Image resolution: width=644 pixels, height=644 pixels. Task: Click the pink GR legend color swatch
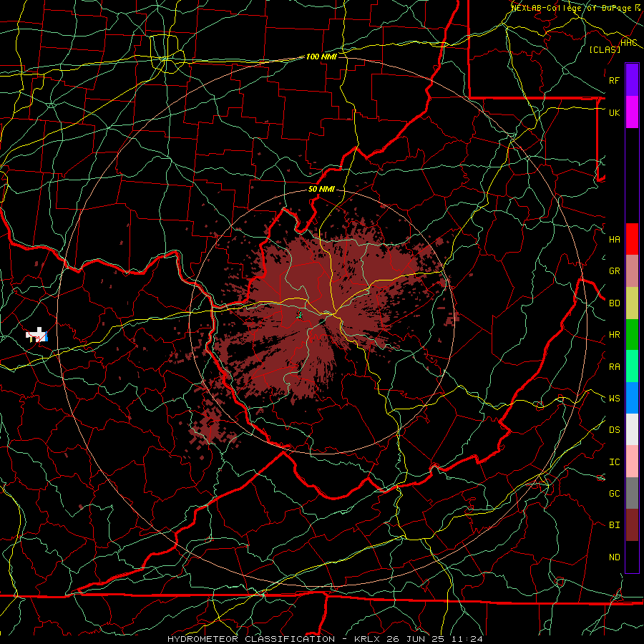click(632, 271)
